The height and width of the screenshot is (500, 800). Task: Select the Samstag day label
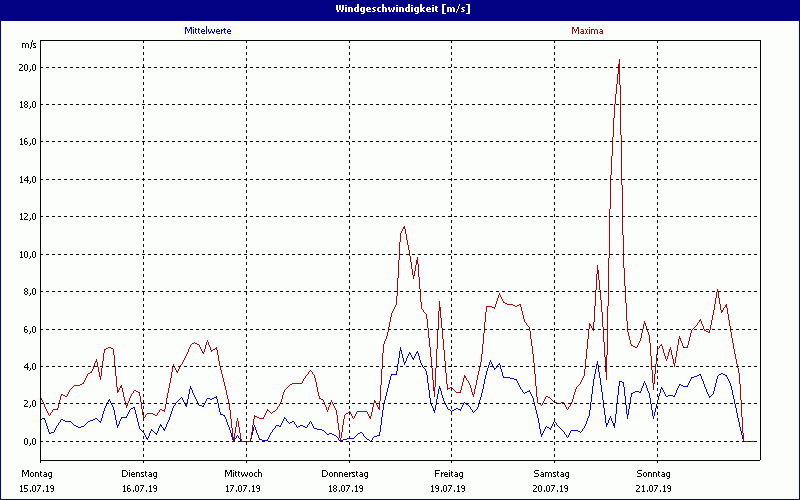[x=552, y=474]
